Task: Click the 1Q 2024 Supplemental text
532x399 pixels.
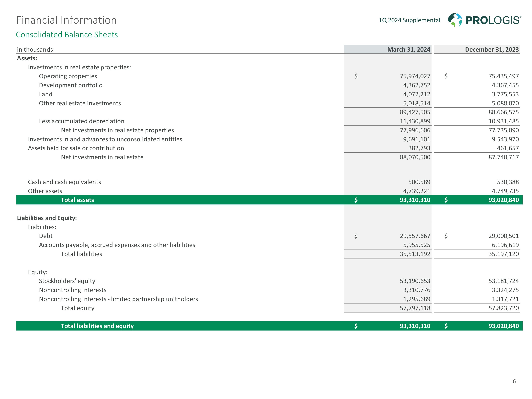Action: (x=409, y=20)
